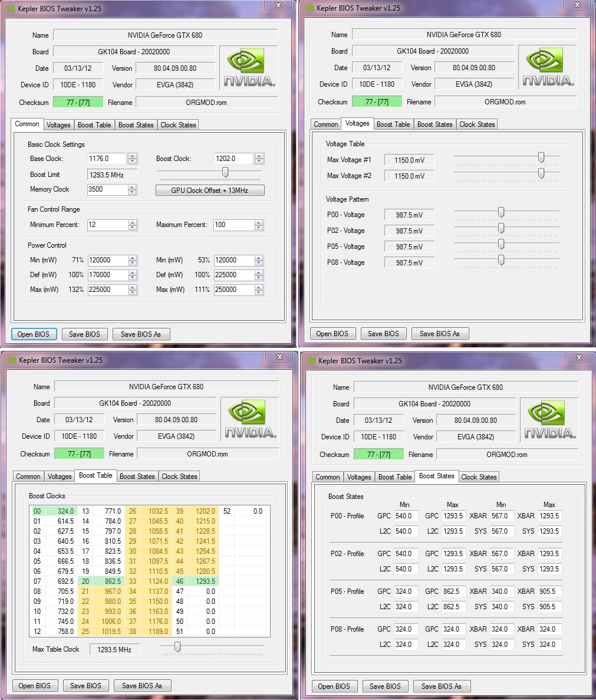Select boost table entry 12 with 758.0
Image resolution: width=596 pixels, height=700 pixels.
click(53, 631)
